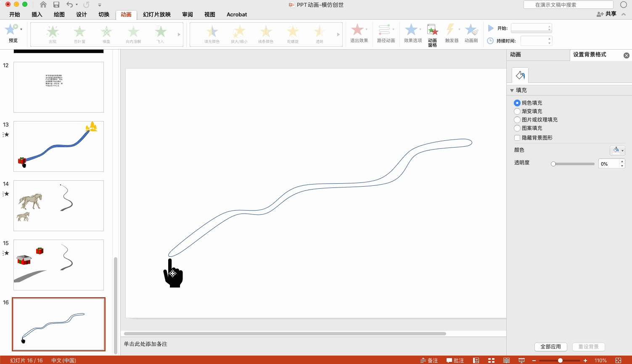
Task: Switch to Reading view in status bar
Action: pyautogui.click(x=507, y=360)
